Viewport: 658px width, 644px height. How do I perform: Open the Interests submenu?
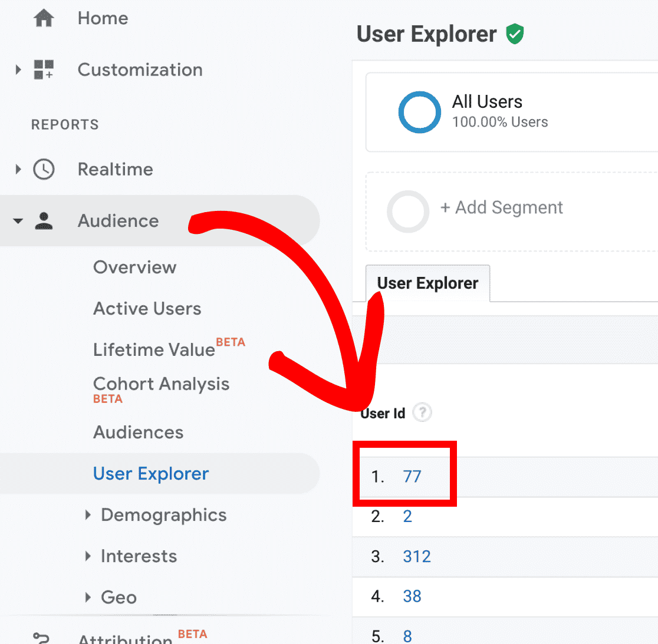pyautogui.click(x=139, y=556)
